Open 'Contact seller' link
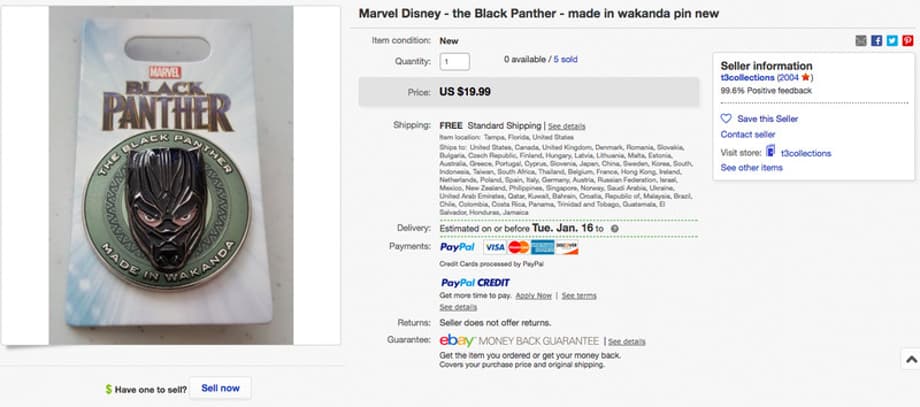This screenshot has width=920, height=407. [x=748, y=134]
